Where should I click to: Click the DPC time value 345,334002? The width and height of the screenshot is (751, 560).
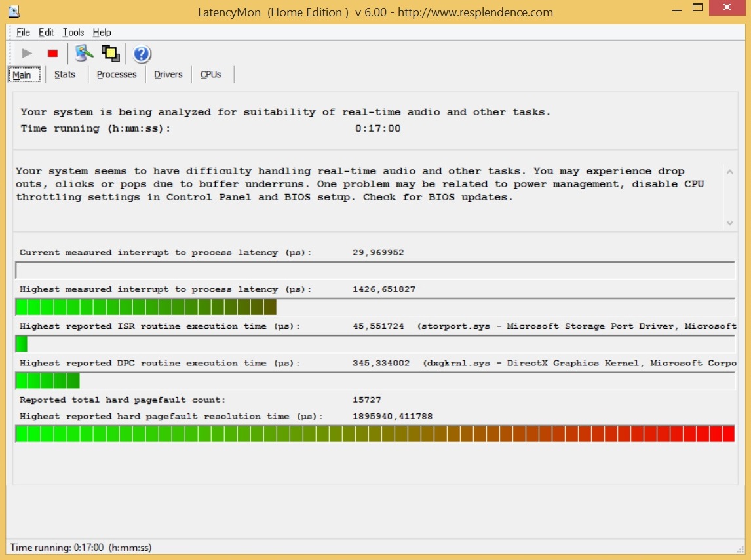point(381,363)
